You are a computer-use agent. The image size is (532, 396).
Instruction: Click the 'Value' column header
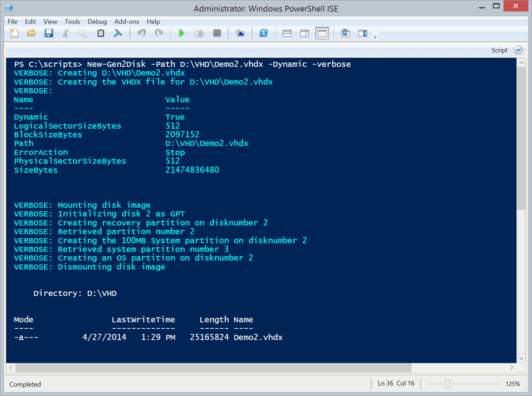click(178, 100)
